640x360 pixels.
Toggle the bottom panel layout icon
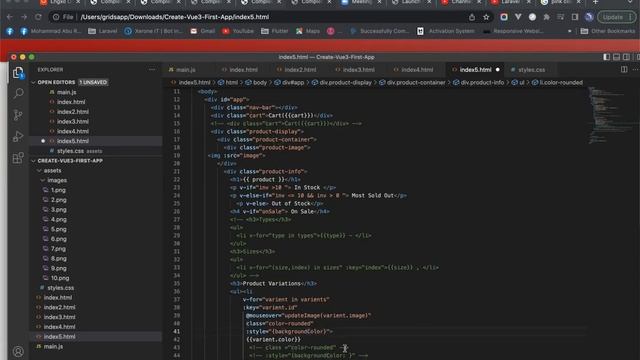tap(616, 57)
